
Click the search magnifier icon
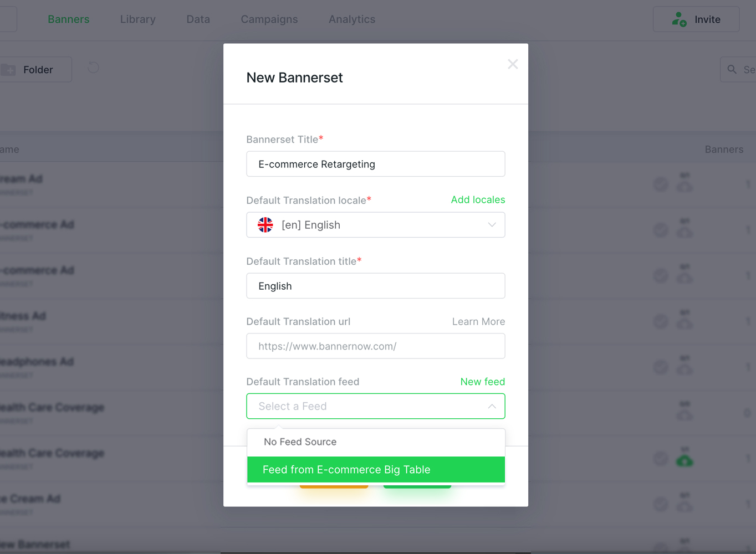click(732, 69)
